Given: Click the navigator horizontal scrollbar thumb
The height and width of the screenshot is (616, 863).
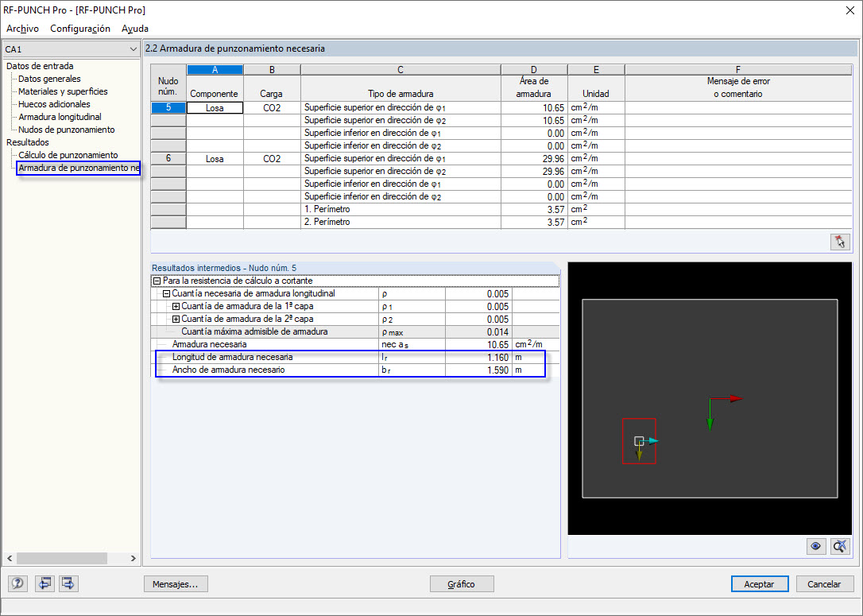Looking at the screenshot, I should 62,558.
